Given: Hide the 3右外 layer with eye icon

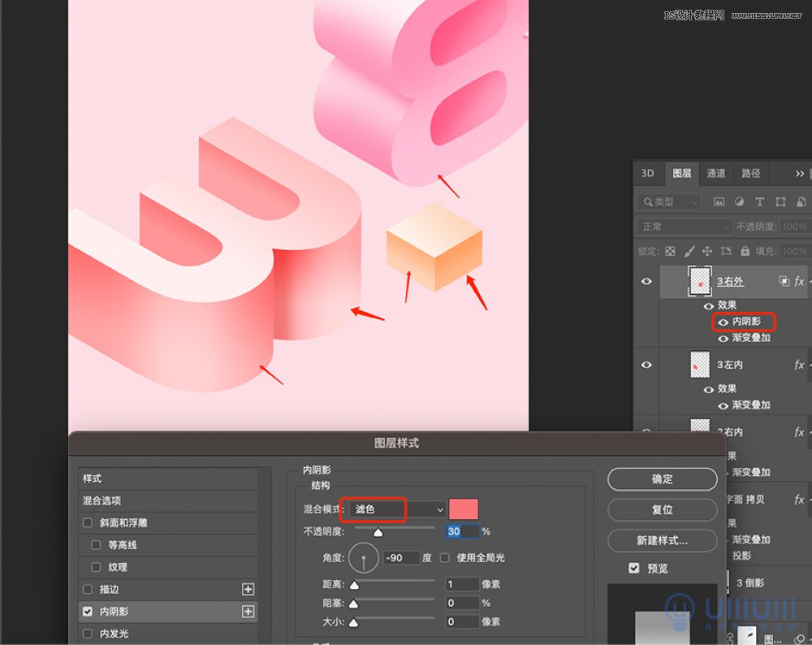Looking at the screenshot, I should click(x=646, y=281).
